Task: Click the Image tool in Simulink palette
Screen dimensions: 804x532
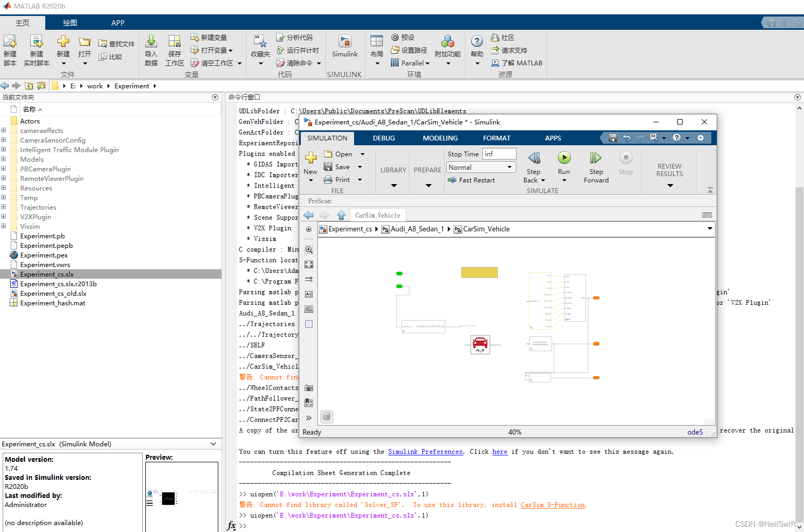Action: click(x=309, y=309)
